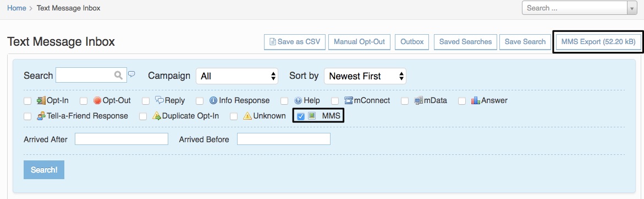
Task: Enable the Opt-In checkbox
Action: point(27,101)
